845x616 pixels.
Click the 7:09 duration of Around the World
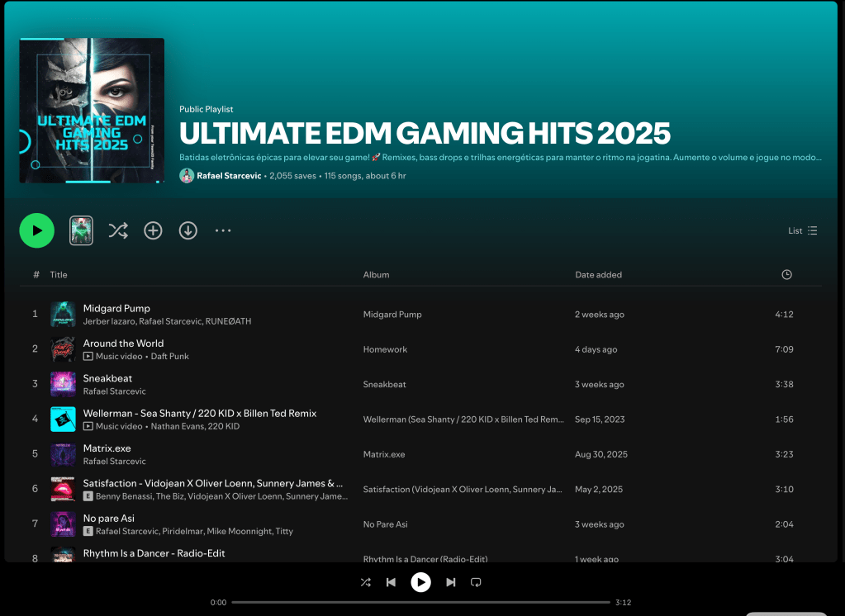pos(784,349)
